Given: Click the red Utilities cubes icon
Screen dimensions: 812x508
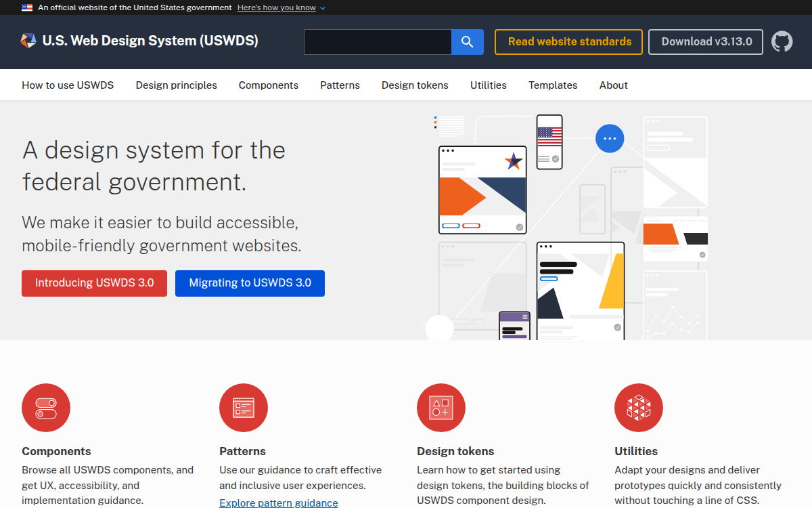Looking at the screenshot, I should [x=639, y=408].
